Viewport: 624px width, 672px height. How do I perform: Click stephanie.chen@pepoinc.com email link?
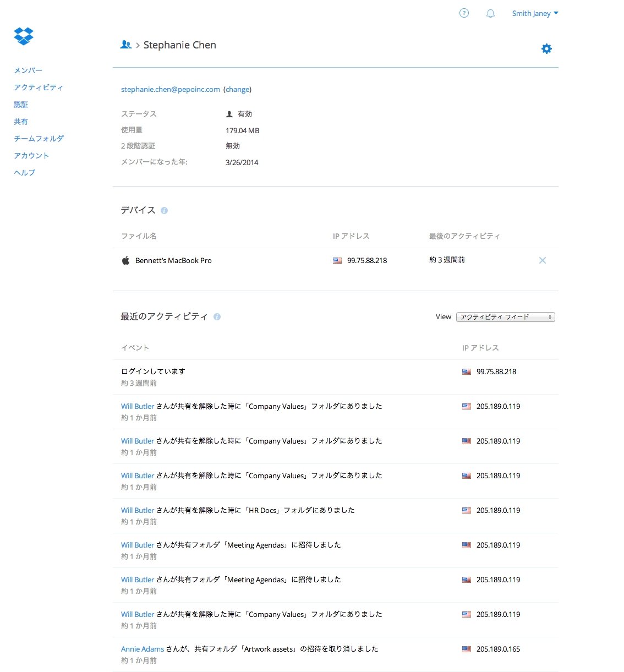point(171,89)
